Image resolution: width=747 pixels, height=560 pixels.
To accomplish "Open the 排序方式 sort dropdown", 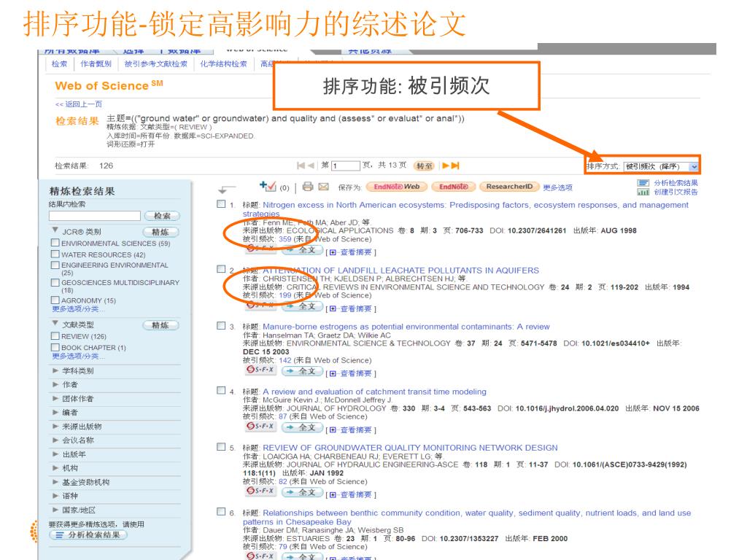I will [661, 166].
